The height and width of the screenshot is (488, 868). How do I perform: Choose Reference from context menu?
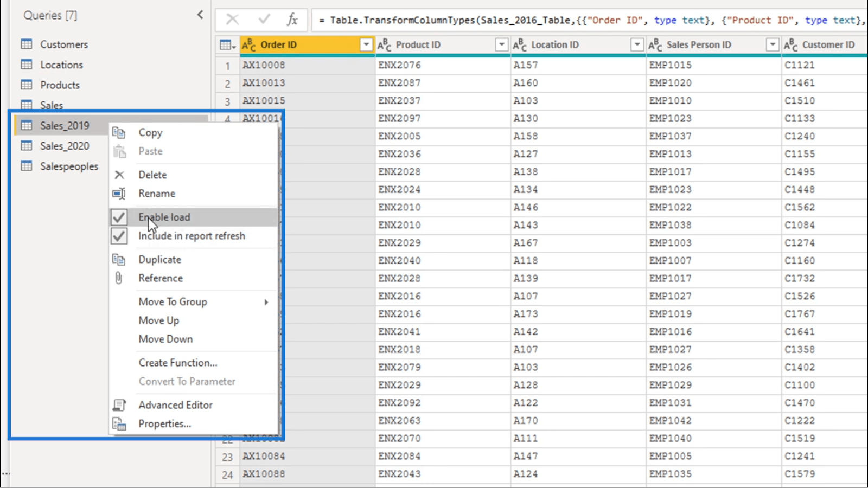pos(161,278)
